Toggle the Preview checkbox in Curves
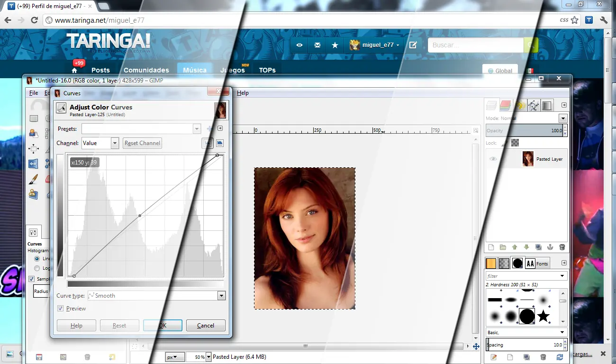 pyautogui.click(x=60, y=309)
